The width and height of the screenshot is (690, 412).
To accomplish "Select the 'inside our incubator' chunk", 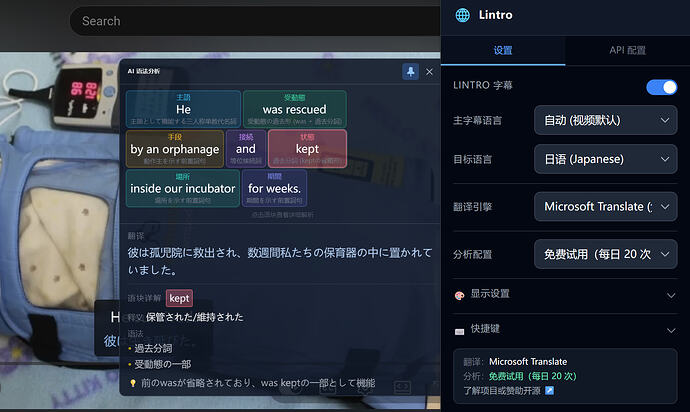I will [183, 188].
